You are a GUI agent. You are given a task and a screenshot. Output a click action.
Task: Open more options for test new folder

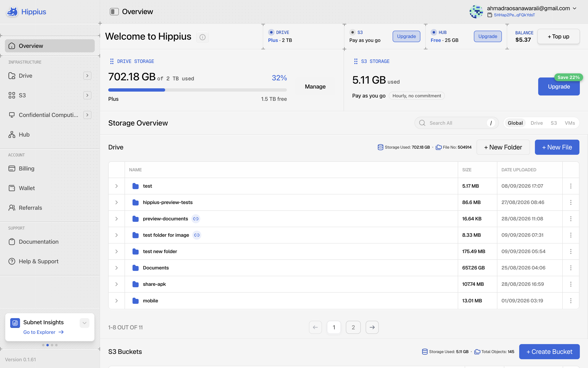[571, 251]
